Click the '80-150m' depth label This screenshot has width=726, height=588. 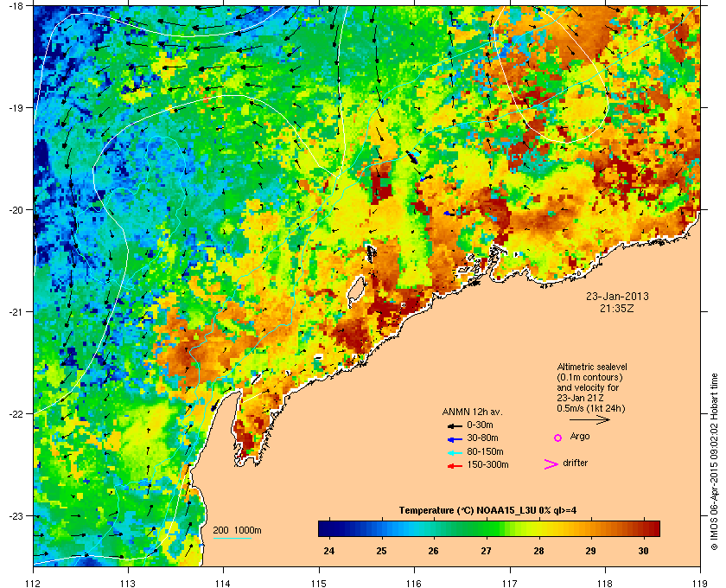click(x=485, y=451)
